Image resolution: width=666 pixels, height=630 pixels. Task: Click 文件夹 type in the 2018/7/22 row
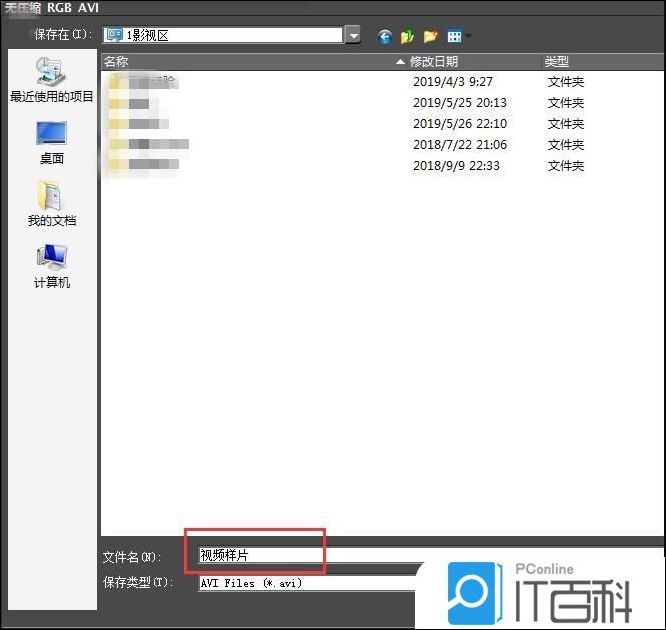click(x=566, y=144)
